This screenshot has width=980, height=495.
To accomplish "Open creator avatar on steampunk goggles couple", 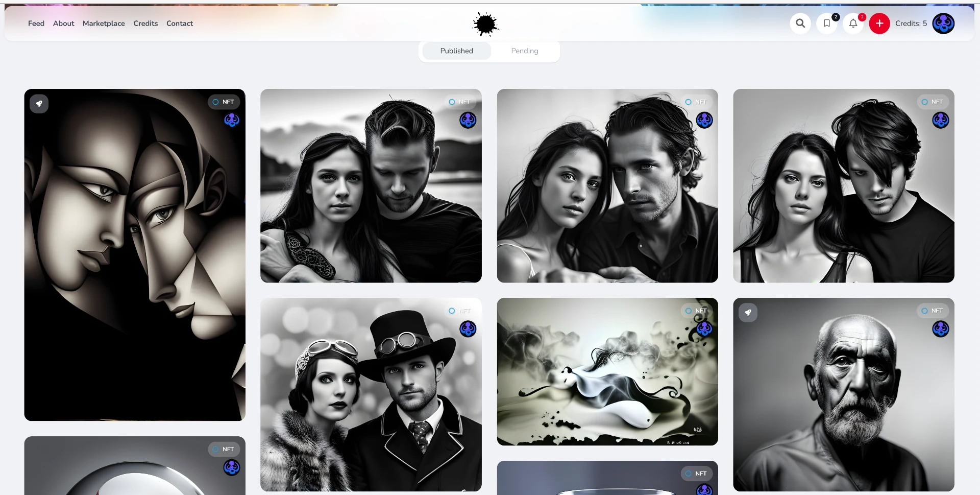I will [468, 329].
